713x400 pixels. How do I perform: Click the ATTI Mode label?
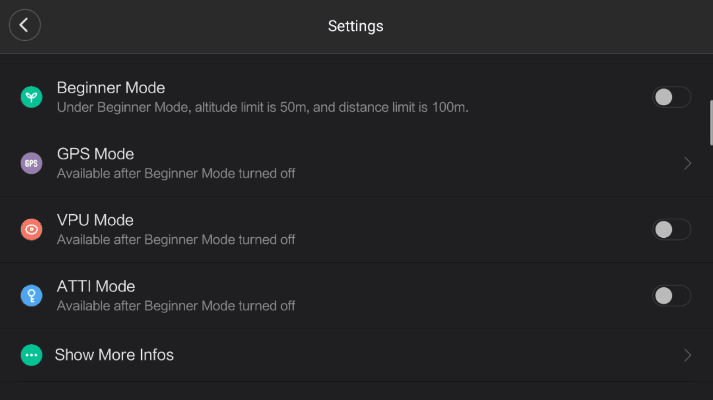pyautogui.click(x=96, y=286)
